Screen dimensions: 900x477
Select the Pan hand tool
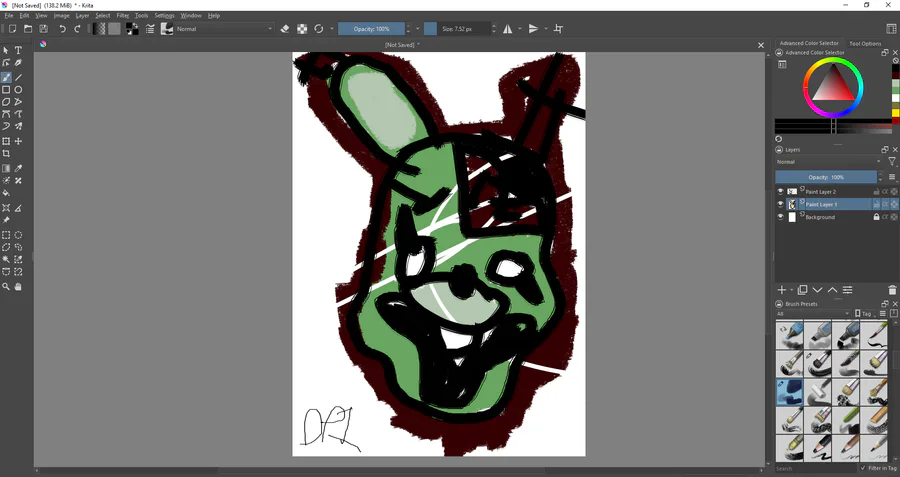click(18, 286)
